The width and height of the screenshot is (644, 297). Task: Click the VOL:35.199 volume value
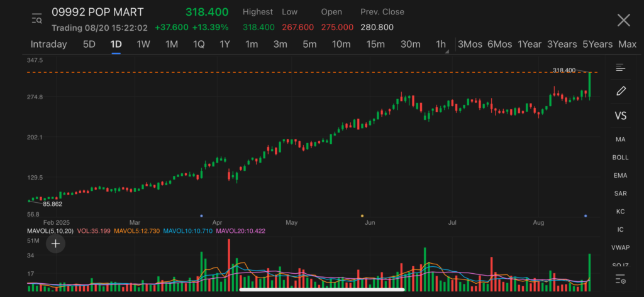pos(94,231)
